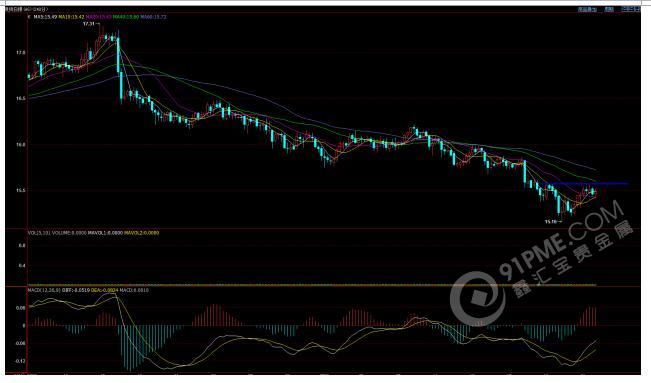Click the MAVOL1 volume average label

[x=105, y=233]
